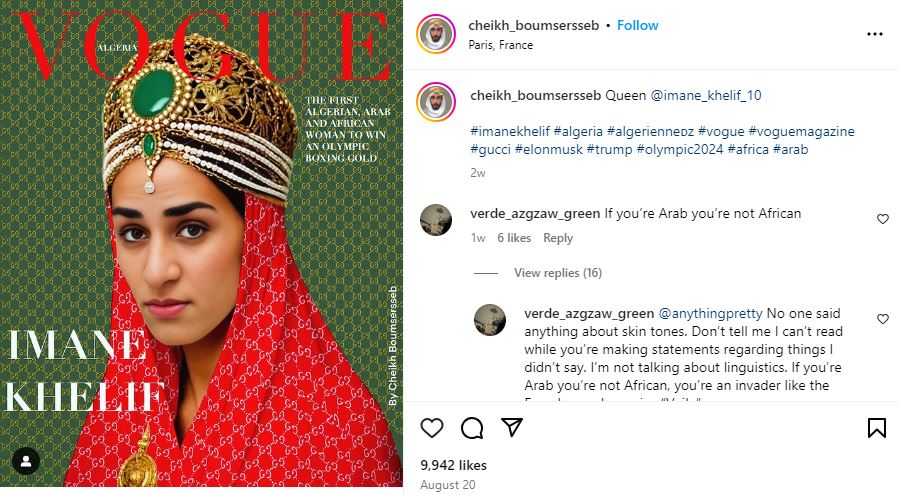Click the tagged people icon on photo
The width and height of the screenshot is (898, 495).
[x=25, y=461]
